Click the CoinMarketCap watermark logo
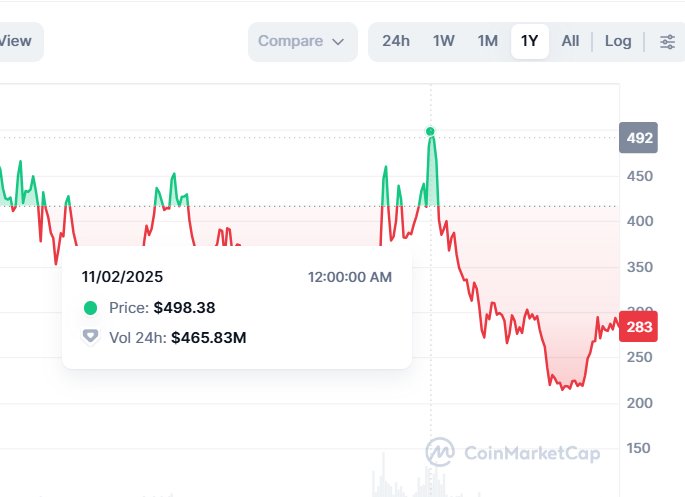Viewport: 685px width, 497px height. coord(512,453)
